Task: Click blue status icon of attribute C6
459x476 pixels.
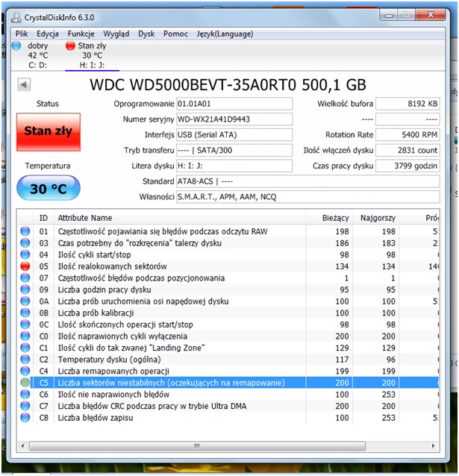Action: pyautogui.click(x=25, y=395)
